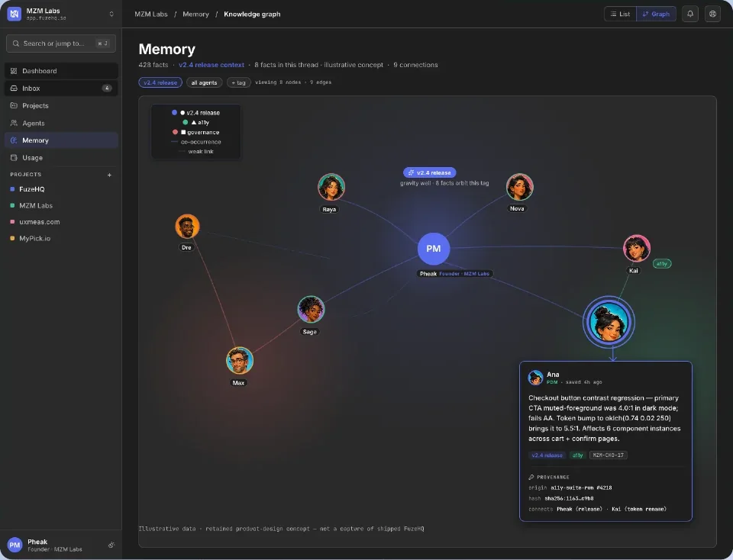Switch to Graph view
The height and width of the screenshot is (560, 733).
[x=656, y=14]
